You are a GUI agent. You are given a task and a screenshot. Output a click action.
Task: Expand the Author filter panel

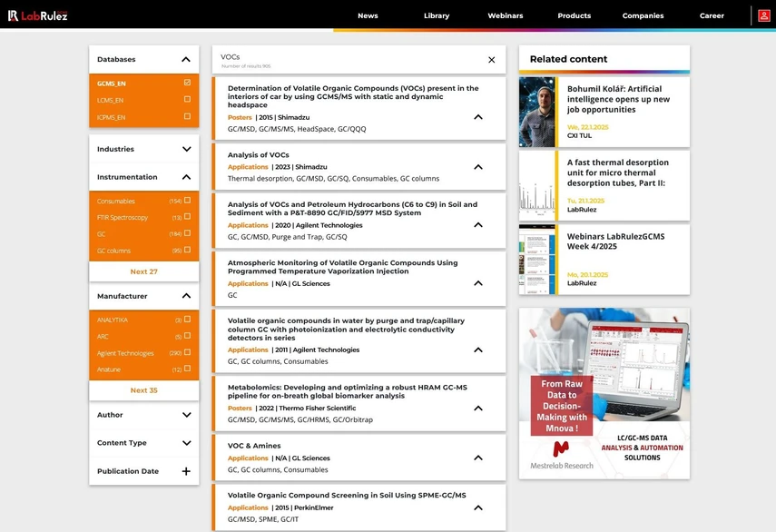click(187, 415)
